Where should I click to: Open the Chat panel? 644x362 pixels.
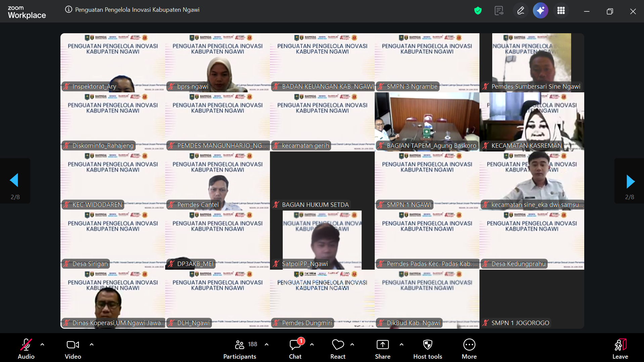tap(295, 349)
